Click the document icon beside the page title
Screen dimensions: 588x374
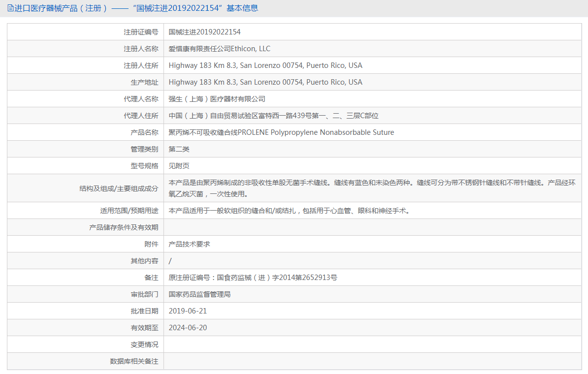pos(10,8)
